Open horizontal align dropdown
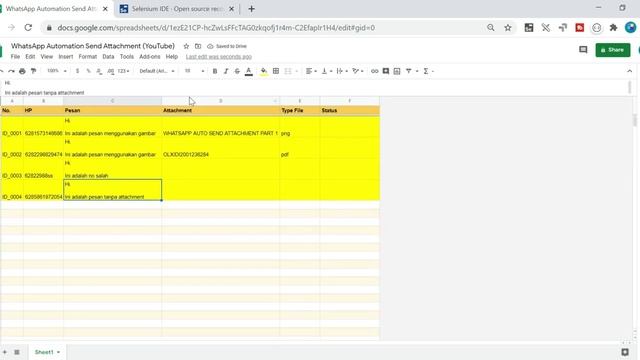640x360 pixels. pyautogui.click(x=311, y=71)
